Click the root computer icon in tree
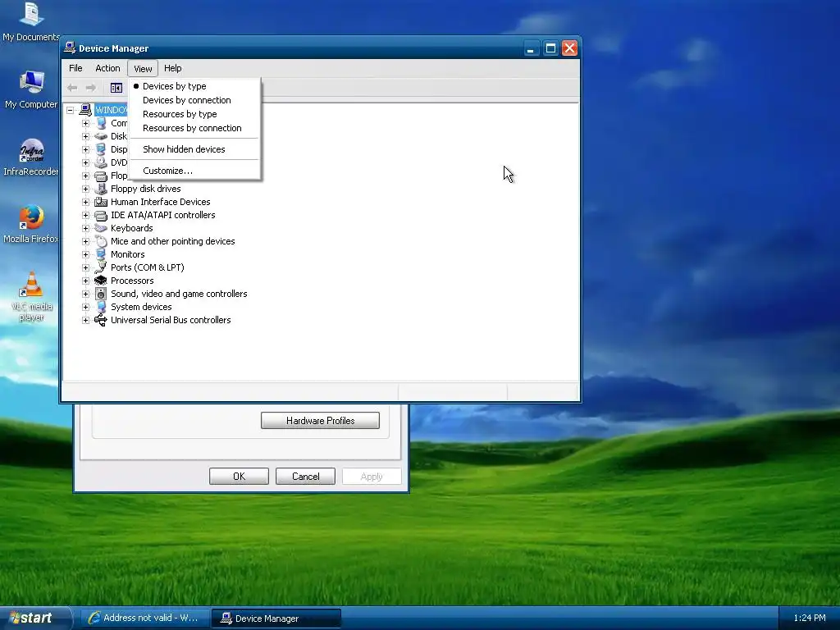The image size is (840, 630). pyautogui.click(x=85, y=110)
